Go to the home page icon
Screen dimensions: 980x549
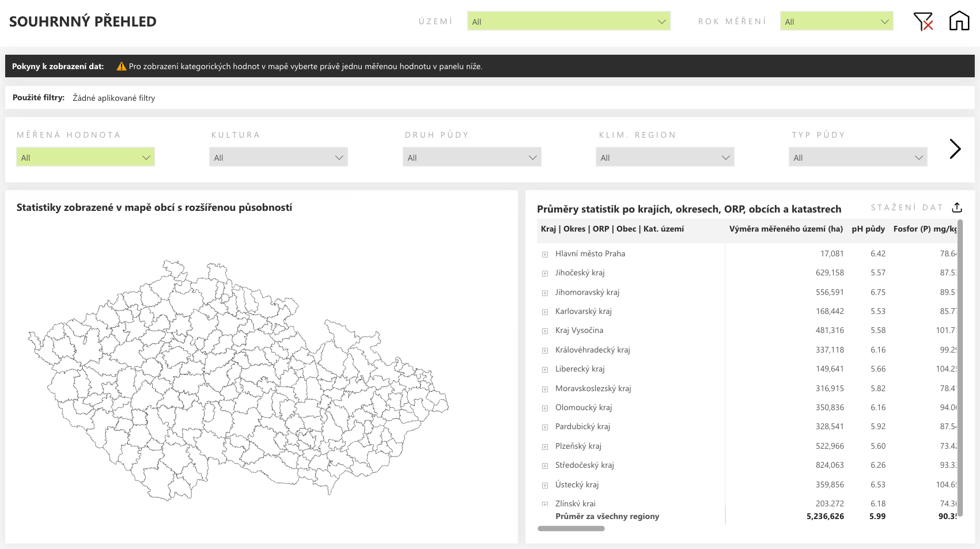[x=959, y=21]
